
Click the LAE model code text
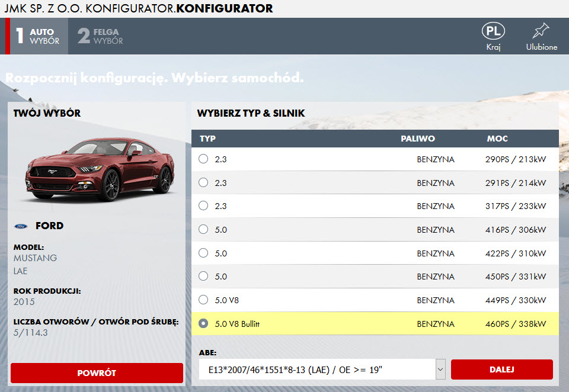click(x=20, y=271)
